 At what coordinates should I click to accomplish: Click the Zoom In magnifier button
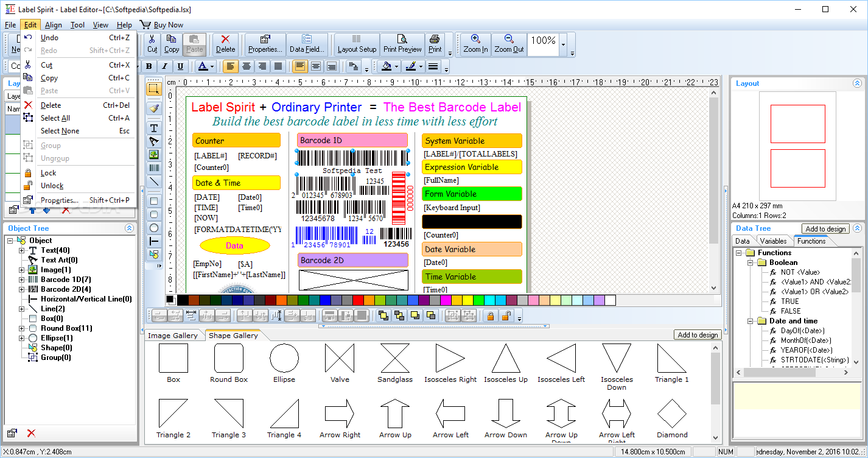click(475, 44)
